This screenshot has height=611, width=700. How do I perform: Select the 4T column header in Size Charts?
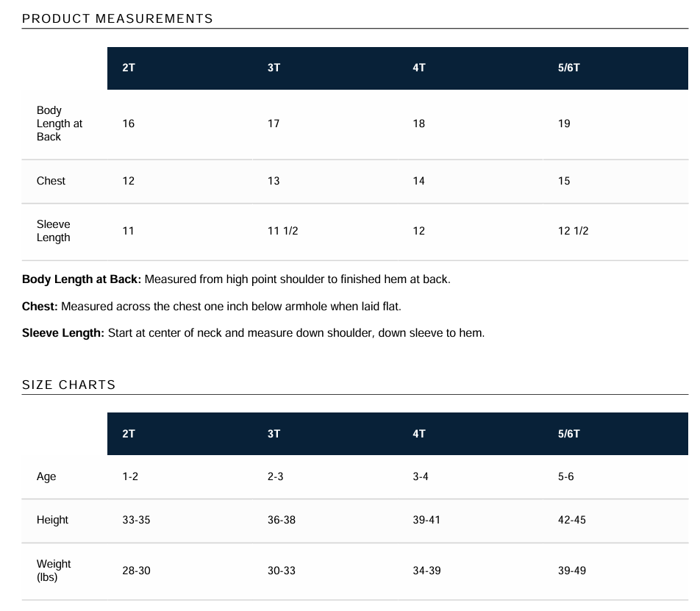419,434
